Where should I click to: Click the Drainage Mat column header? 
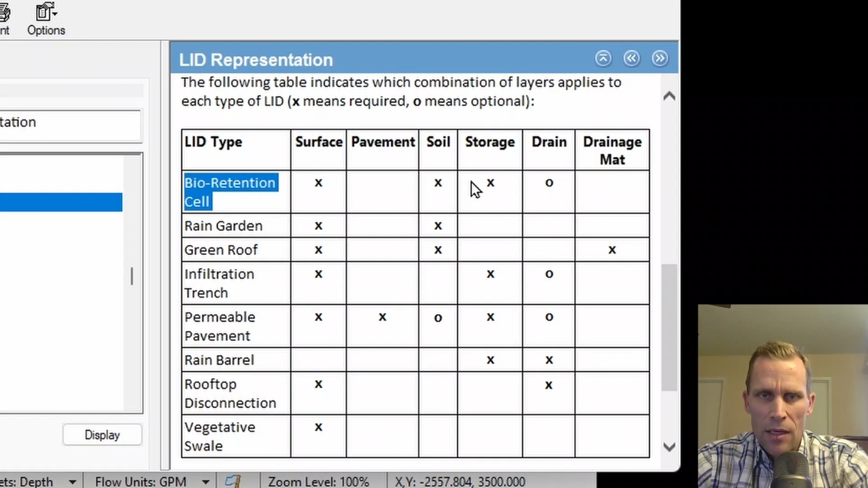pyautogui.click(x=612, y=151)
